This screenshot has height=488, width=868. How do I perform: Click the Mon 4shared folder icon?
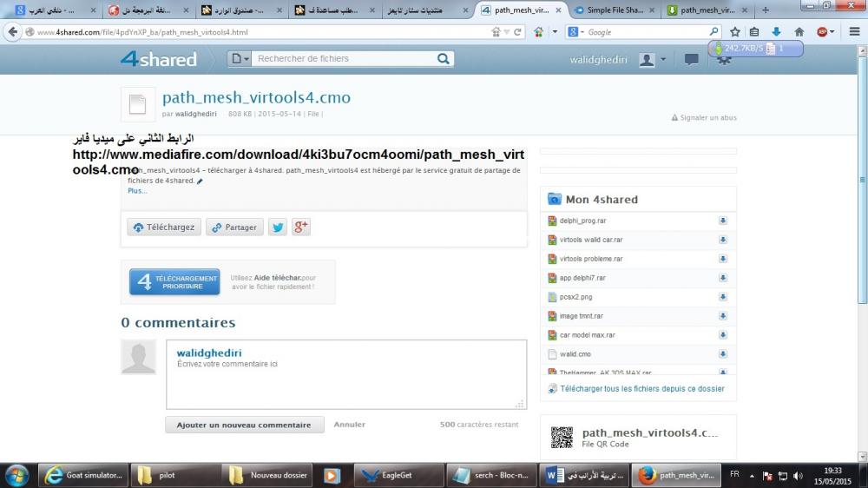pyautogui.click(x=554, y=199)
